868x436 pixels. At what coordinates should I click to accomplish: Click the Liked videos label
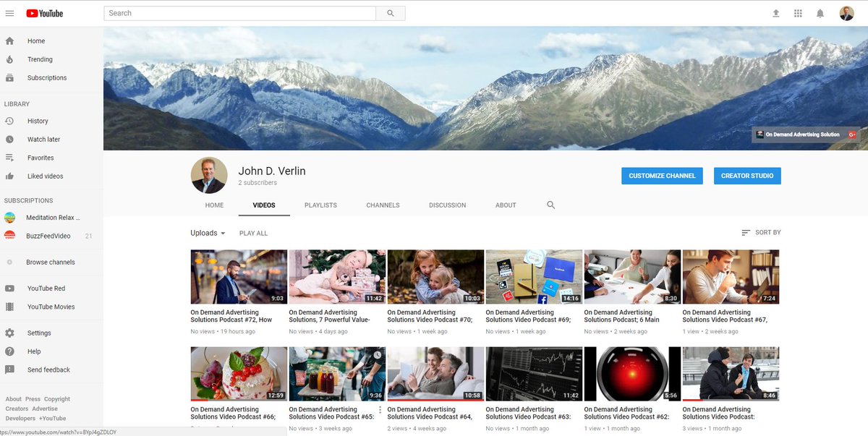point(45,176)
